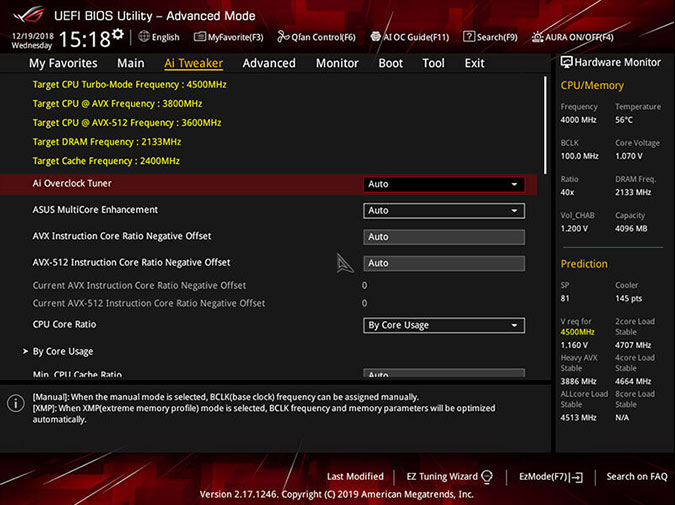Open the Exit tab
675x505 pixels.
[x=474, y=63]
